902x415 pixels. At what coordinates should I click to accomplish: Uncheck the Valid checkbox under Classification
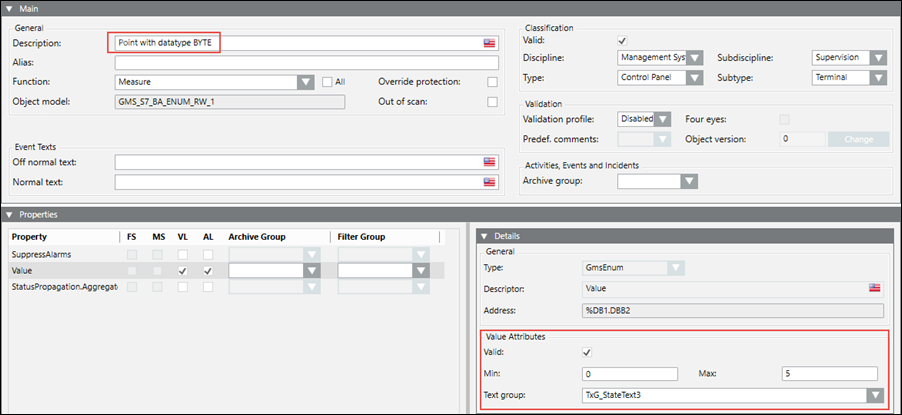[623, 40]
